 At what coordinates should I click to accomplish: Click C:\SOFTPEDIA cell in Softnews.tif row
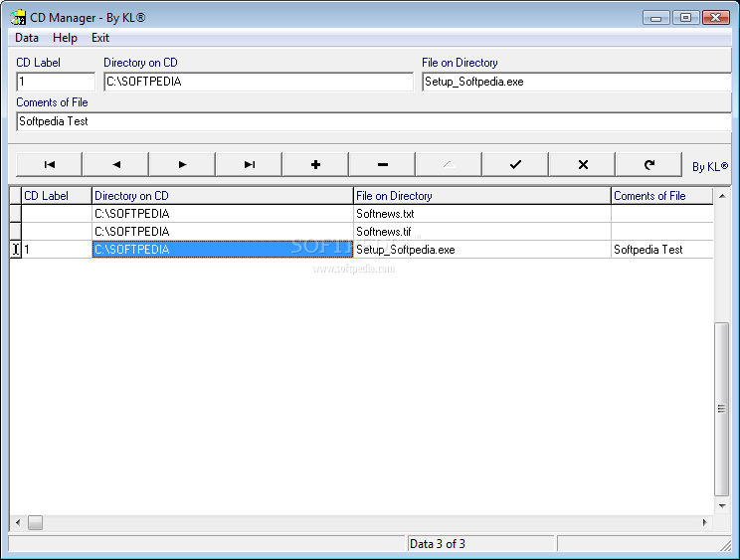pyautogui.click(x=223, y=232)
